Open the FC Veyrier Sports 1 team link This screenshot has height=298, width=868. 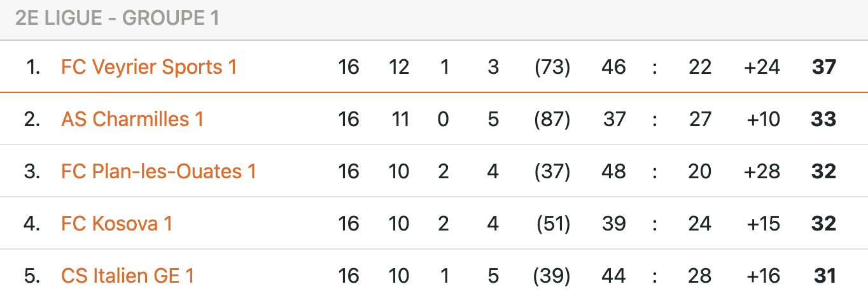pos(149,67)
